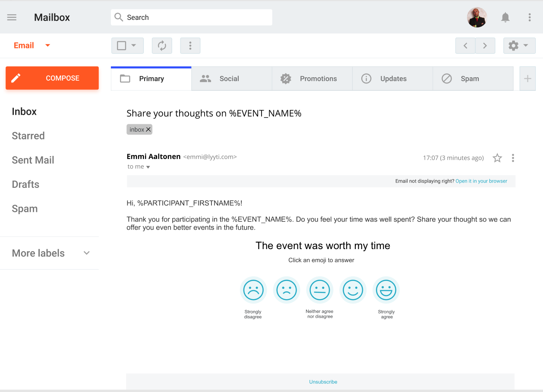The width and height of the screenshot is (543, 392).
Task: Expand the 'to me' recipient details
Action: (148, 167)
